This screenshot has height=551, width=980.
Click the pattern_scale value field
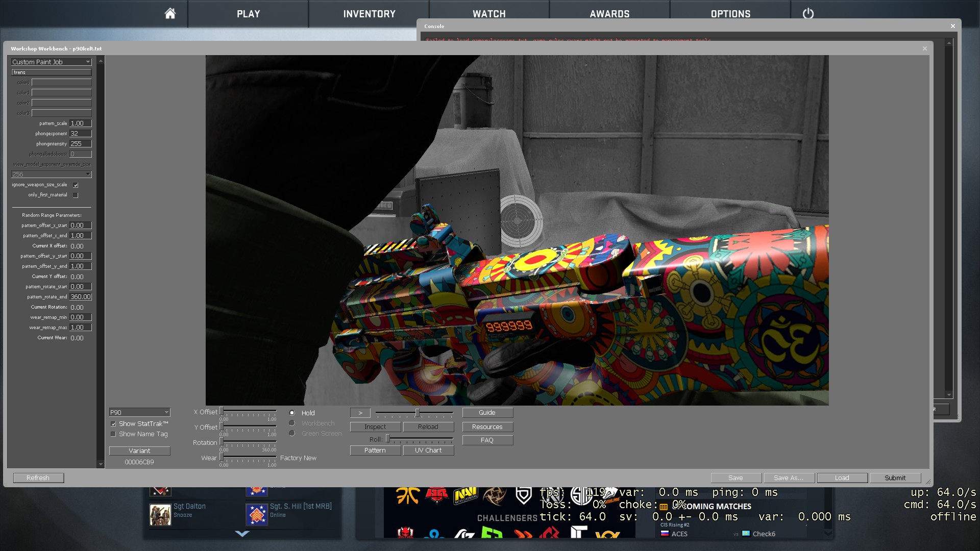(80, 123)
